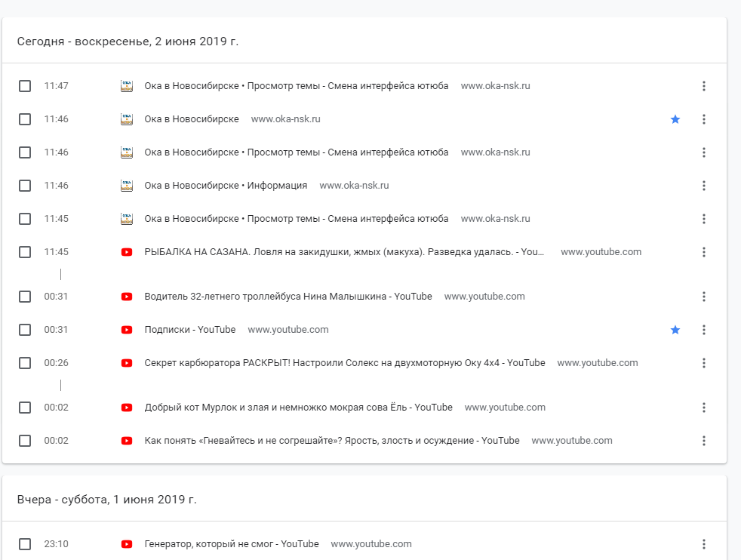
Task: Click the oka-nsk favicon of the 11:47 entry
Action: (x=127, y=86)
